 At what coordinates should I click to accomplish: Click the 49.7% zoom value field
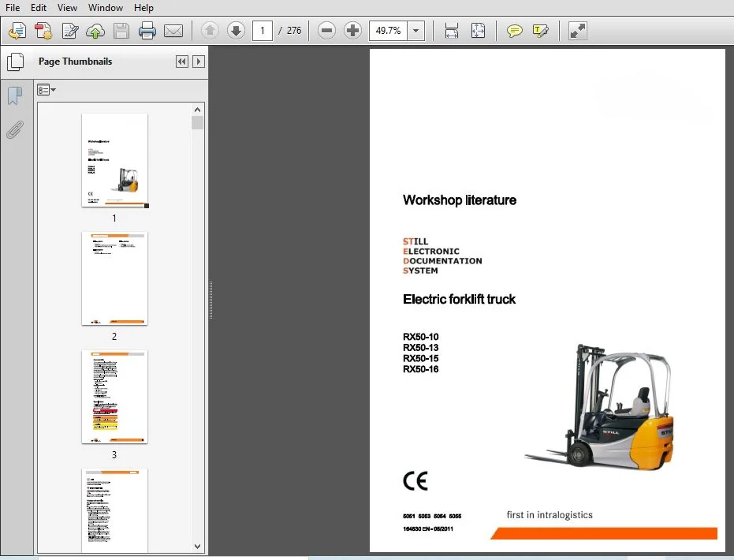click(388, 31)
